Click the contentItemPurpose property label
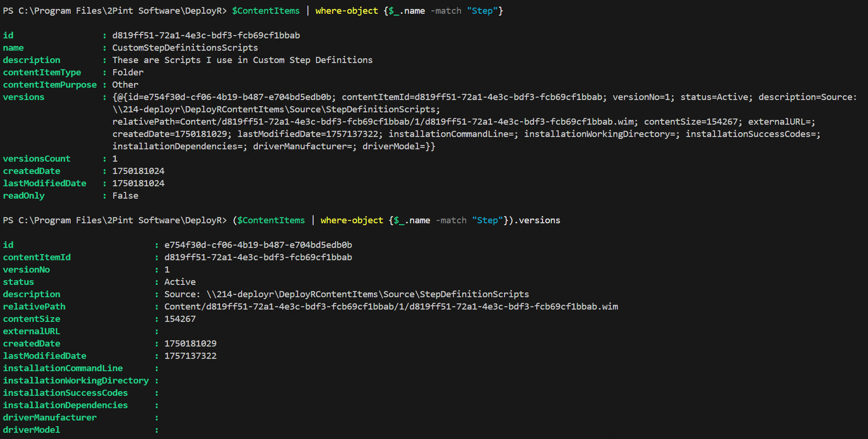This screenshot has width=868, height=439. coord(50,85)
